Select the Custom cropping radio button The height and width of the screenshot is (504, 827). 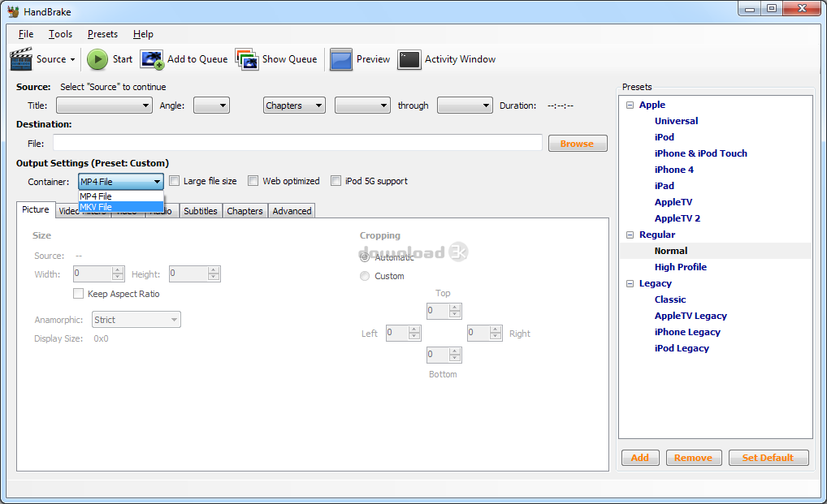click(365, 275)
